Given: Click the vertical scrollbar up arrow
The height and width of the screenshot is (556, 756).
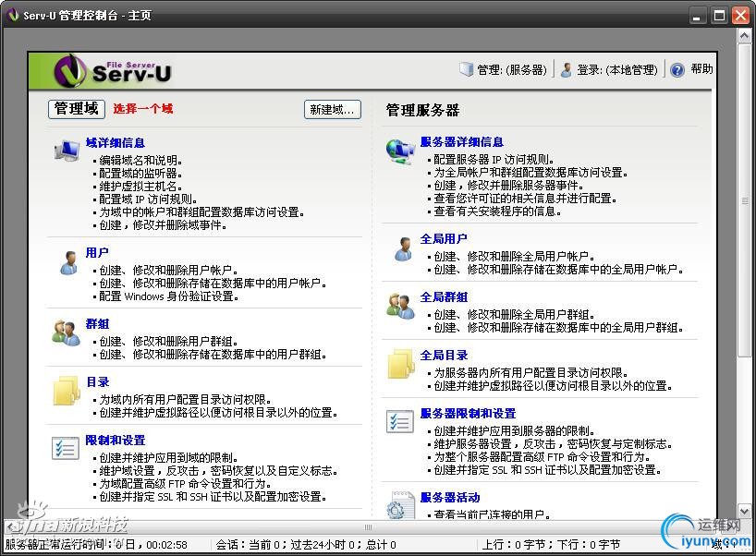Looking at the screenshot, I should [744, 36].
